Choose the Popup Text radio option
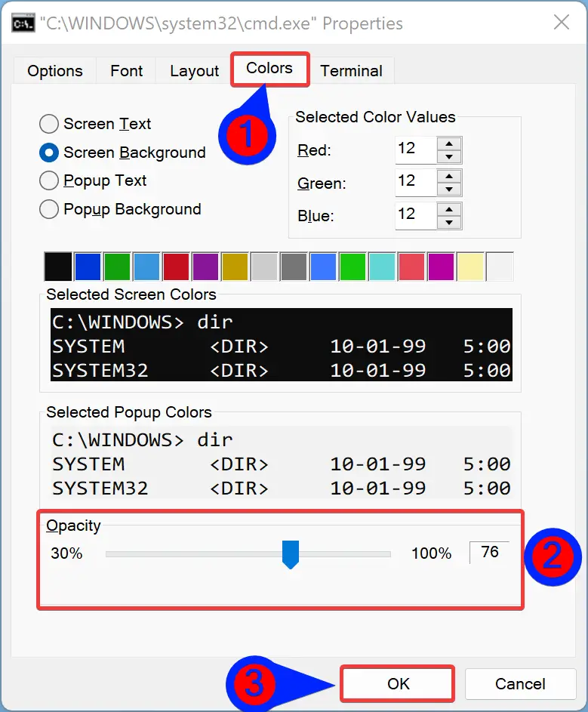Viewport: 588px width, 712px height. [x=93, y=180]
